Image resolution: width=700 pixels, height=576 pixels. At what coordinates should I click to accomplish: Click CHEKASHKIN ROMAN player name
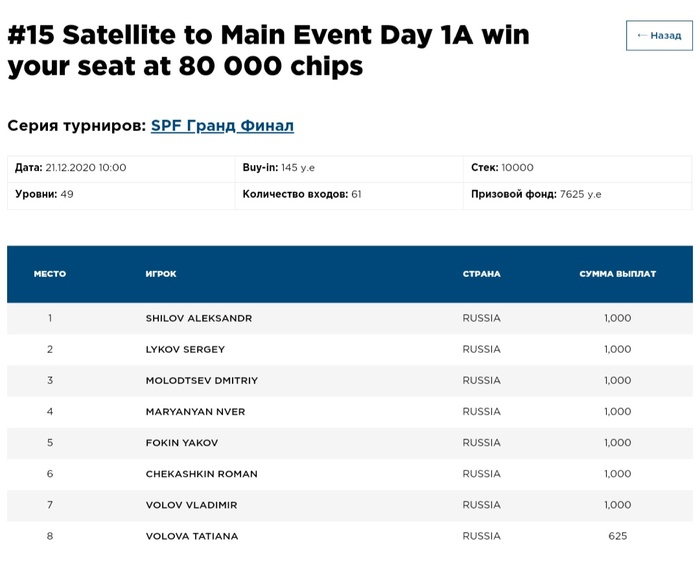tap(202, 474)
